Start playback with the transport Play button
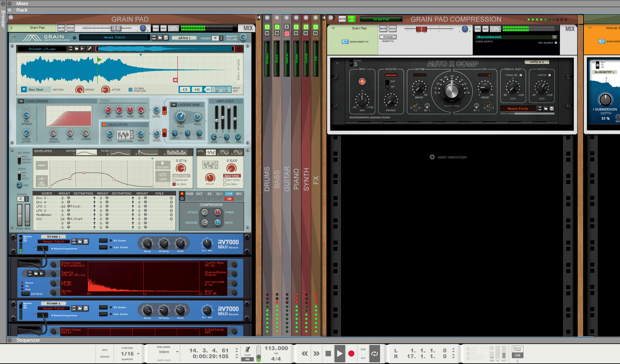Screen dimensions: 620x364 coord(339,354)
